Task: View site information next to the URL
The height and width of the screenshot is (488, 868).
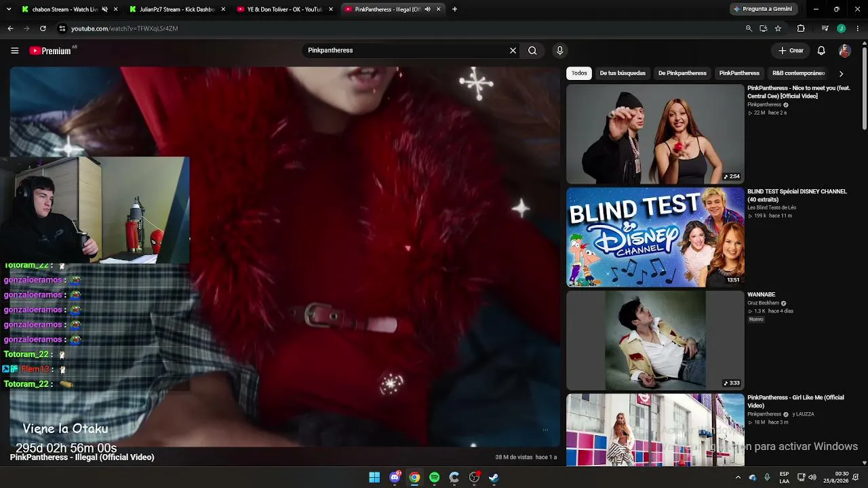Action: [x=62, y=28]
